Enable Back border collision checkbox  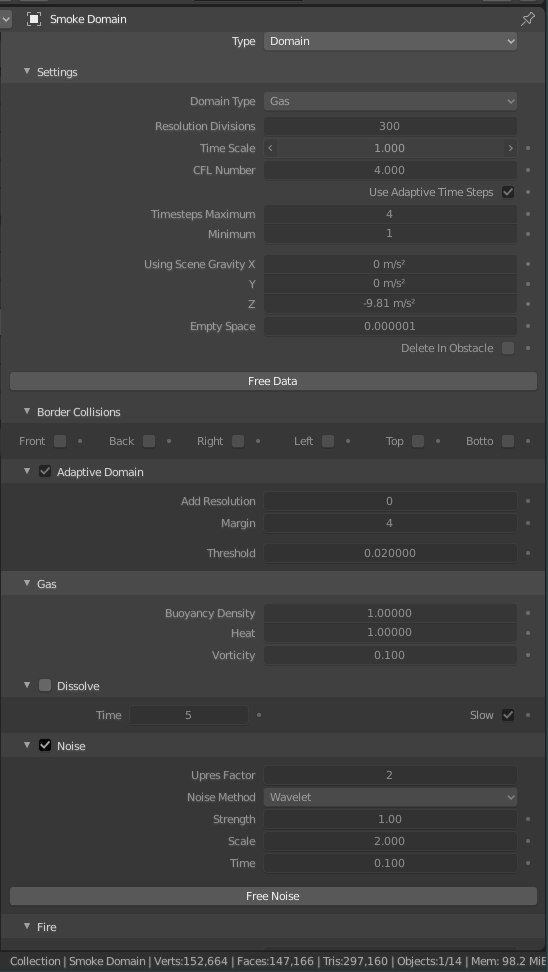coord(149,441)
